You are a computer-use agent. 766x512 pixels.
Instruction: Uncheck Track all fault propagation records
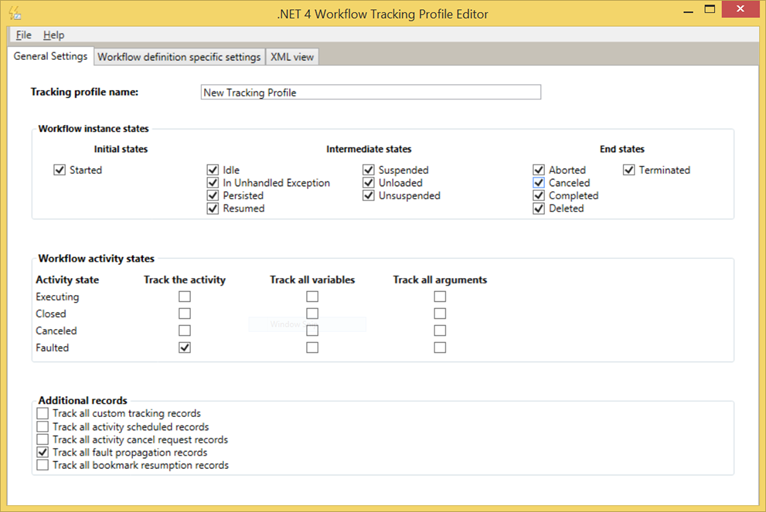pyautogui.click(x=43, y=452)
